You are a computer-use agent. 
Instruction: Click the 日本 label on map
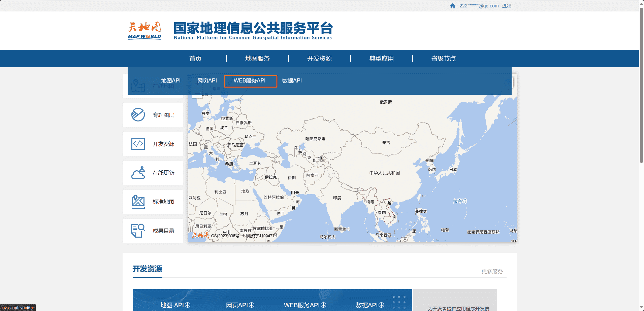tap(453, 170)
